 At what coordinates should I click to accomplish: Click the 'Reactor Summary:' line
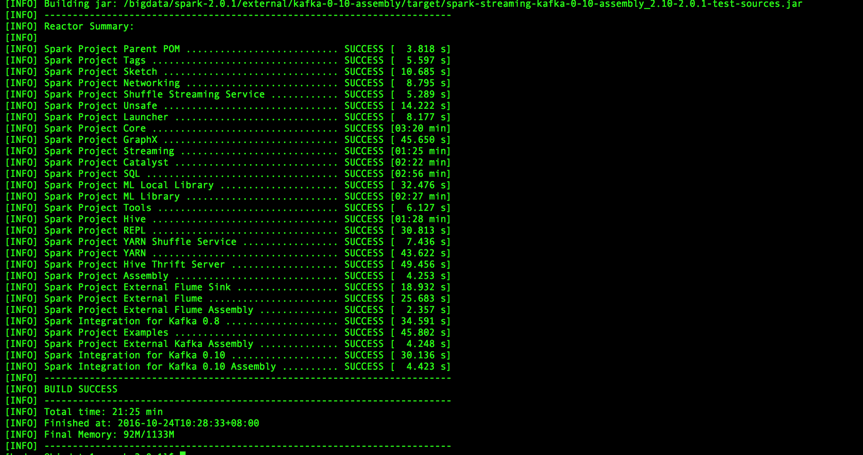click(x=69, y=26)
